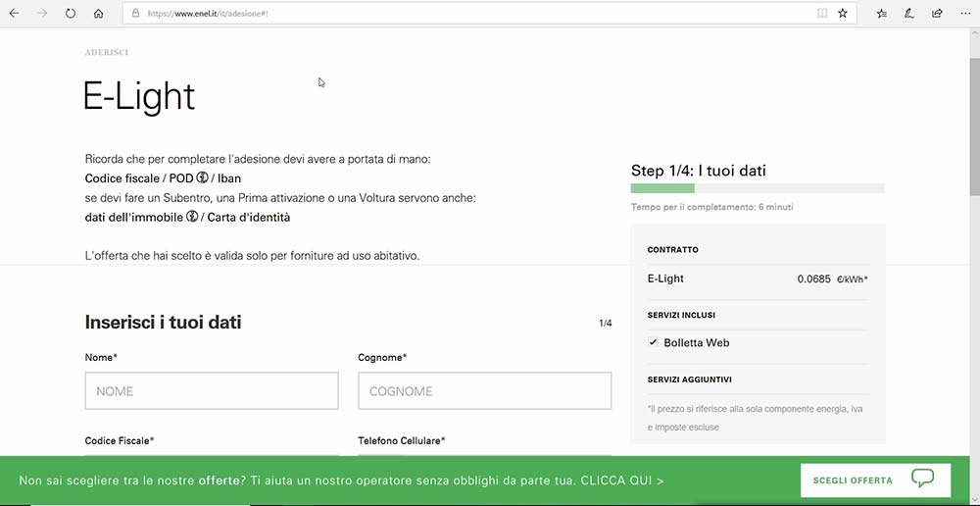Click the add notes pen icon

(910, 13)
